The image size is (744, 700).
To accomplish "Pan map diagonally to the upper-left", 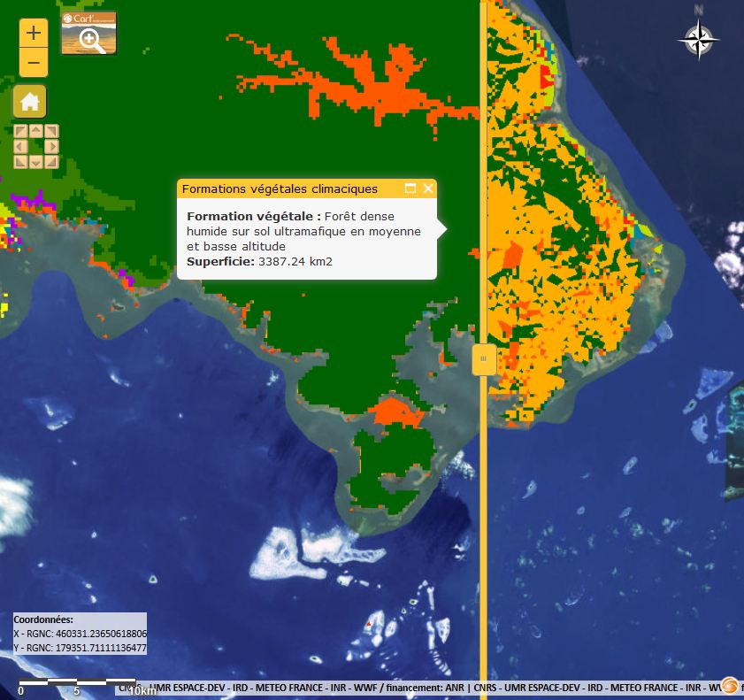I will 20,131.
